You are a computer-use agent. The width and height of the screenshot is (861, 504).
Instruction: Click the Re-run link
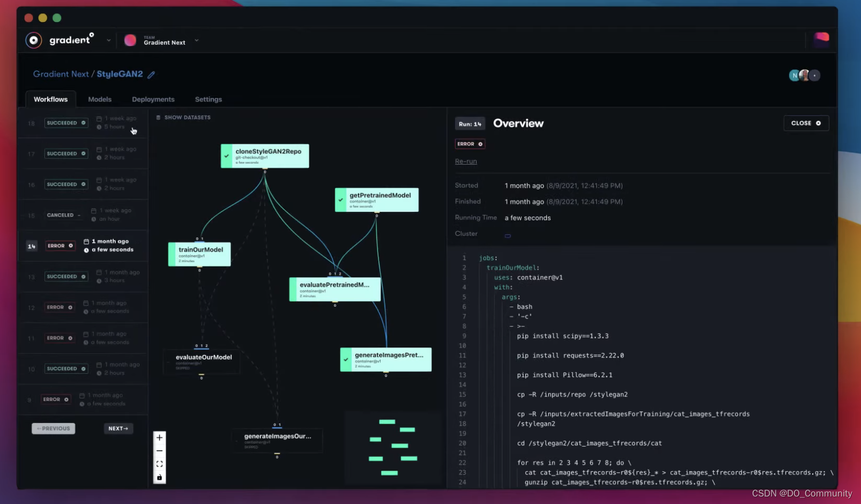(x=466, y=161)
